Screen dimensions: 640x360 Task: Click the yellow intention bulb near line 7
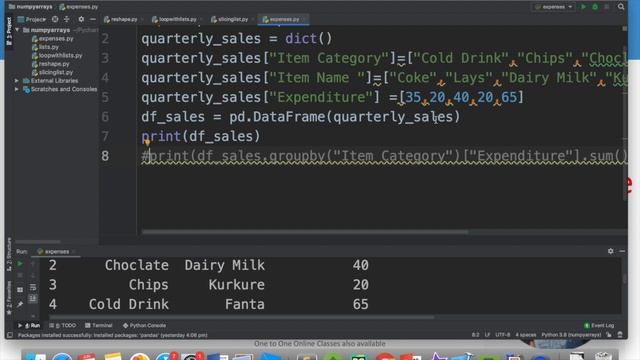click(x=147, y=142)
